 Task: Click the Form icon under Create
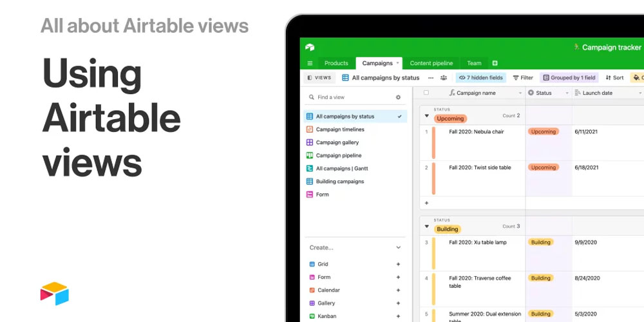pyautogui.click(x=312, y=277)
